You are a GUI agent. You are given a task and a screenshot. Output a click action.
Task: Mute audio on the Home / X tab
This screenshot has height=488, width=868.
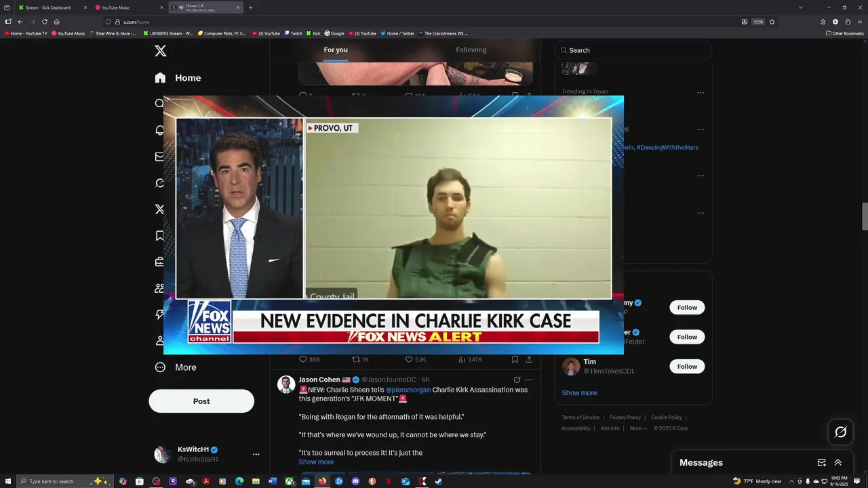click(181, 7)
